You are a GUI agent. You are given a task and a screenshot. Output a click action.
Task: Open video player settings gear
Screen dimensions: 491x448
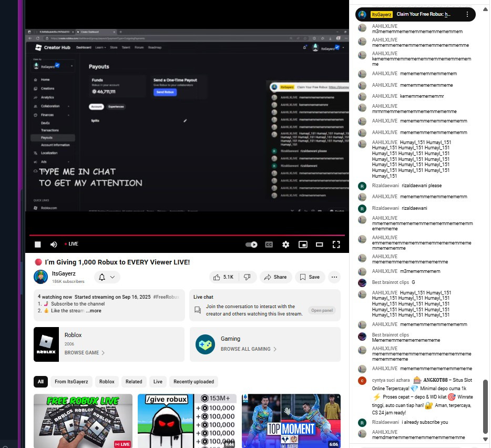(x=285, y=245)
